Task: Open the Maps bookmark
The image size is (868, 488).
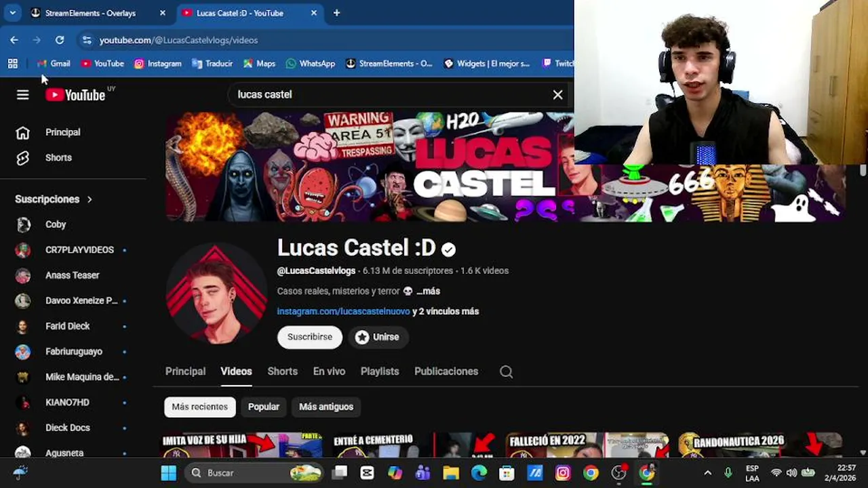Action: tap(259, 63)
